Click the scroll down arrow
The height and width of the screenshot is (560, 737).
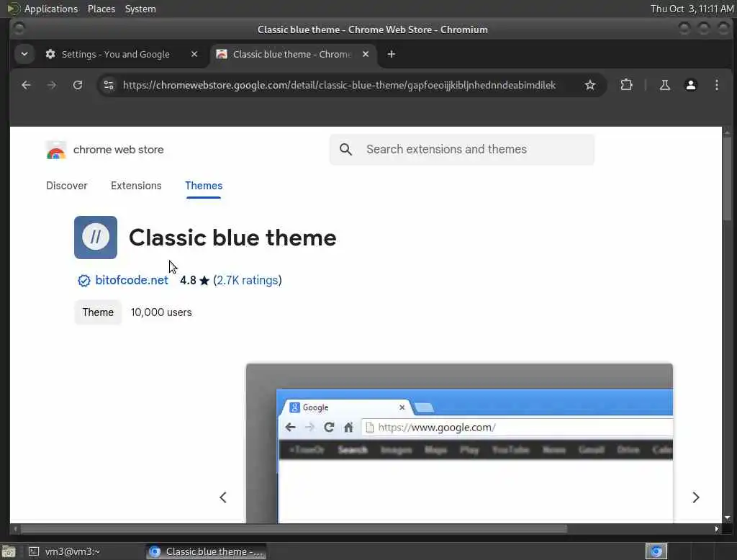[x=727, y=518]
